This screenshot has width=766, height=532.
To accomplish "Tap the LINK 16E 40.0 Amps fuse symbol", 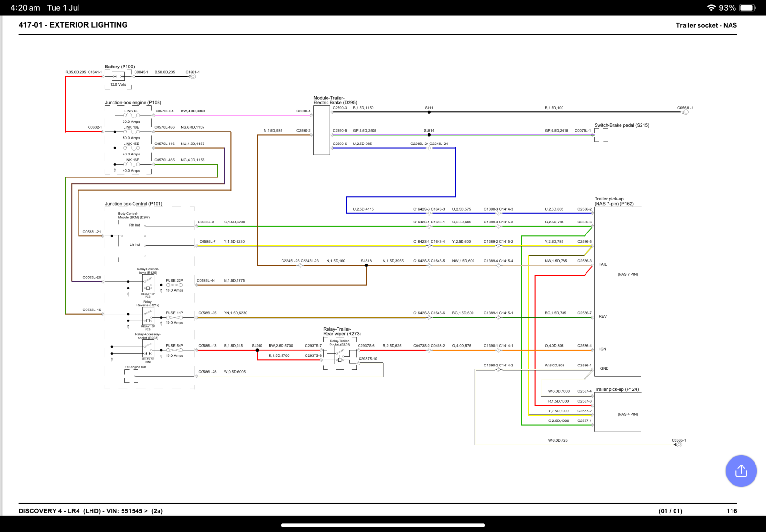I will 132,164.
